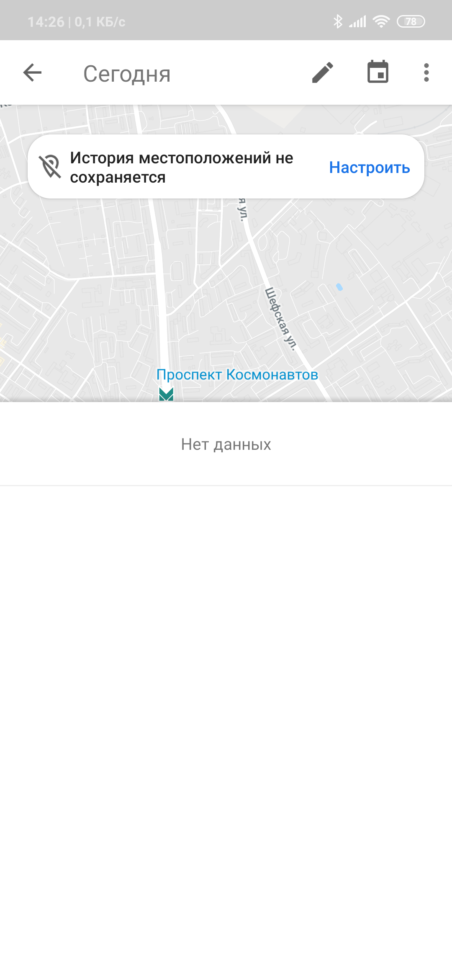Tap the Нет данных message
This screenshot has height=980, width=452.
tap(226, 444)
